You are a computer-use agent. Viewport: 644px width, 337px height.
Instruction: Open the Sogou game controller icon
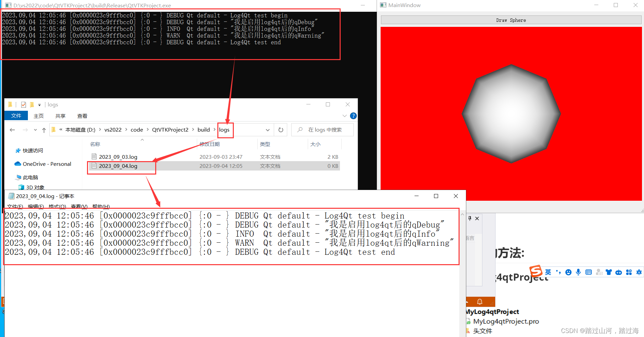619,272
